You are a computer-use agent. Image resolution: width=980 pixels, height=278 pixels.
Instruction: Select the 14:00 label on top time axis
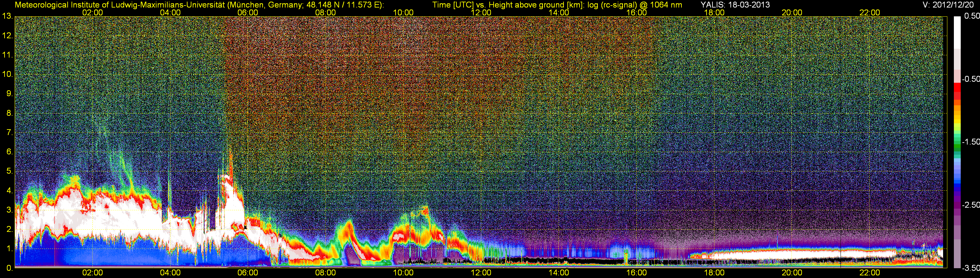pyautogui.click(x=559, y=12)
